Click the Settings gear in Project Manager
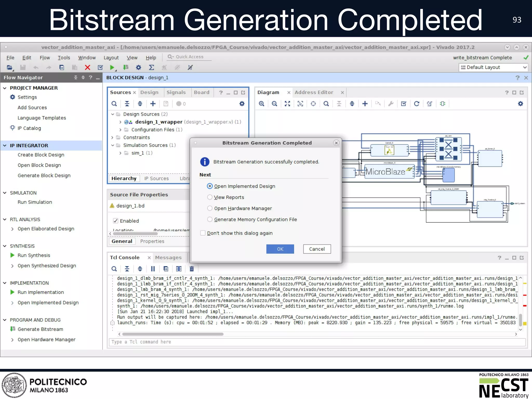The width and height of the screenshot is (532, 399). (x=12, y=97)
